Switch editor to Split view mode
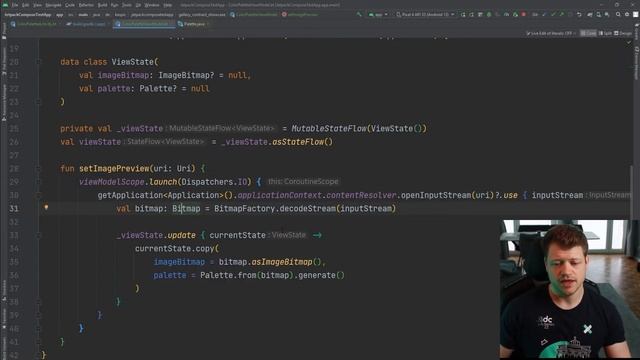 point(605,33)
